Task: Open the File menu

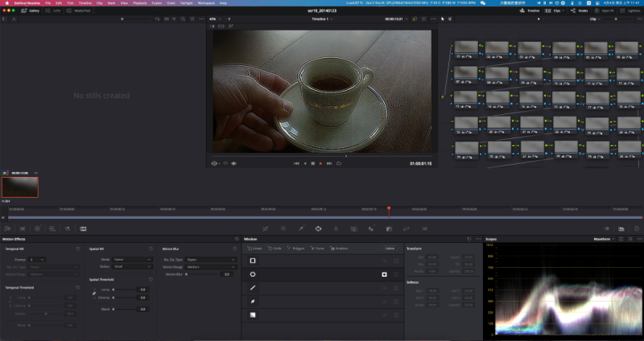Action: 47,3
